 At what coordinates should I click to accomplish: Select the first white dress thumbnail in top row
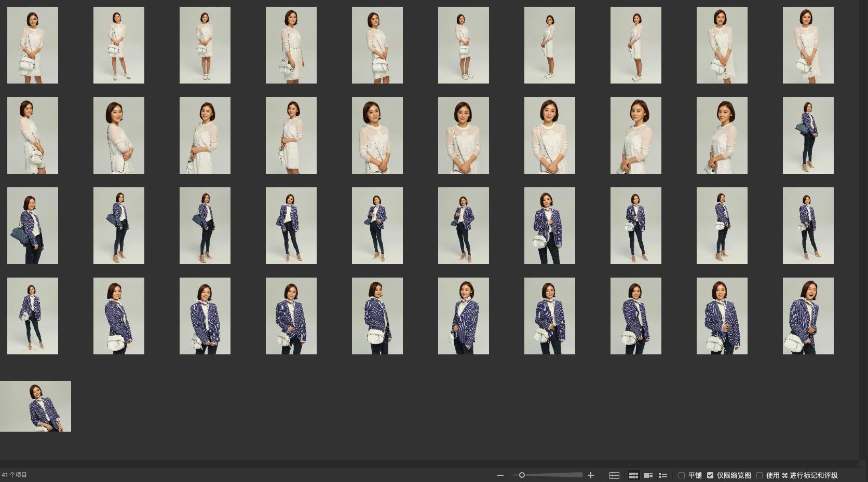[x=33, y=45]
